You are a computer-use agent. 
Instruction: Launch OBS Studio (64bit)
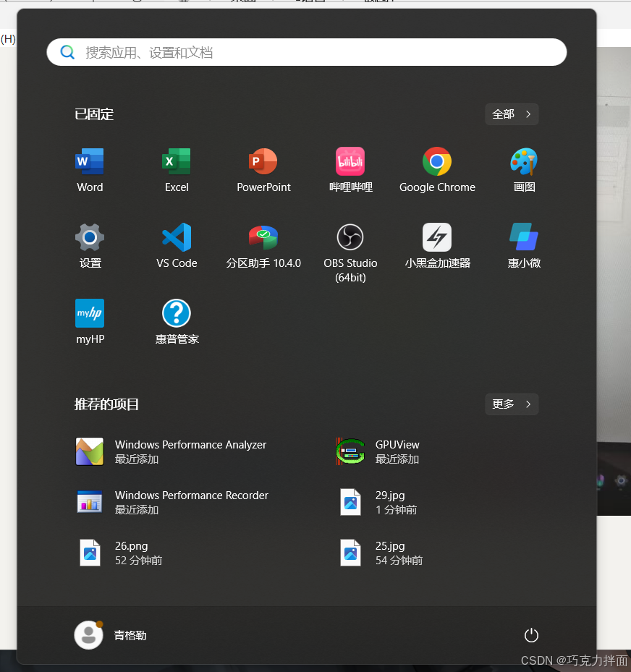pyautogui.click(x=351, y=253)
